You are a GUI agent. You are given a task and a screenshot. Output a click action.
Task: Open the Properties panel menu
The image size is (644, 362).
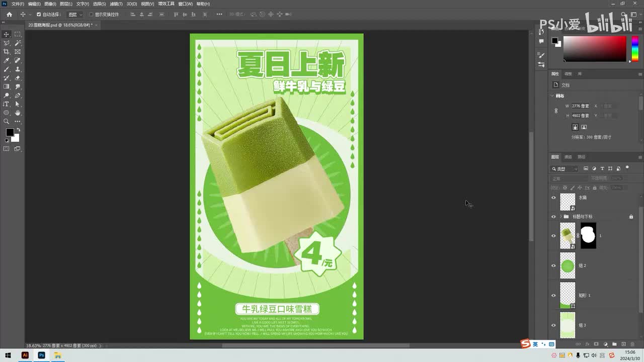coord(640,74)
